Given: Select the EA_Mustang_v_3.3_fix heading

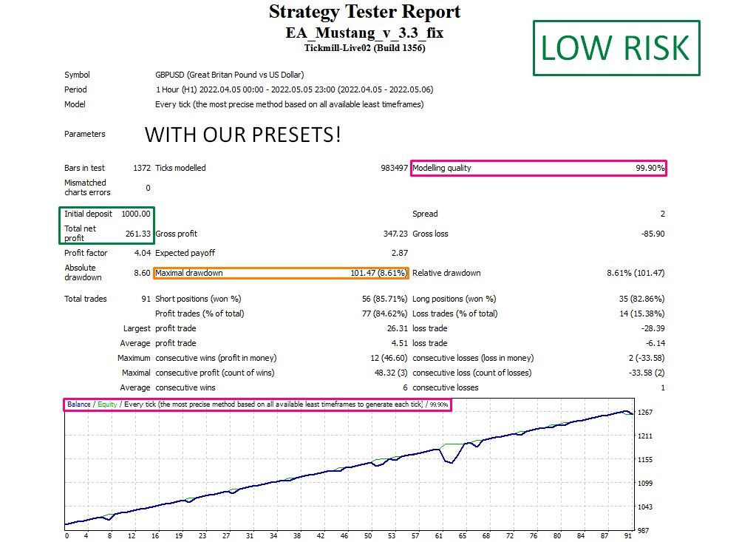Looking at the screenshot, I should pos(364,33).
